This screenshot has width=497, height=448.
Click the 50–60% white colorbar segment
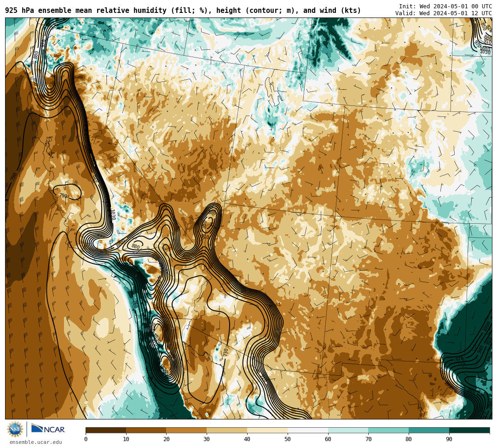tap(308, 430)
